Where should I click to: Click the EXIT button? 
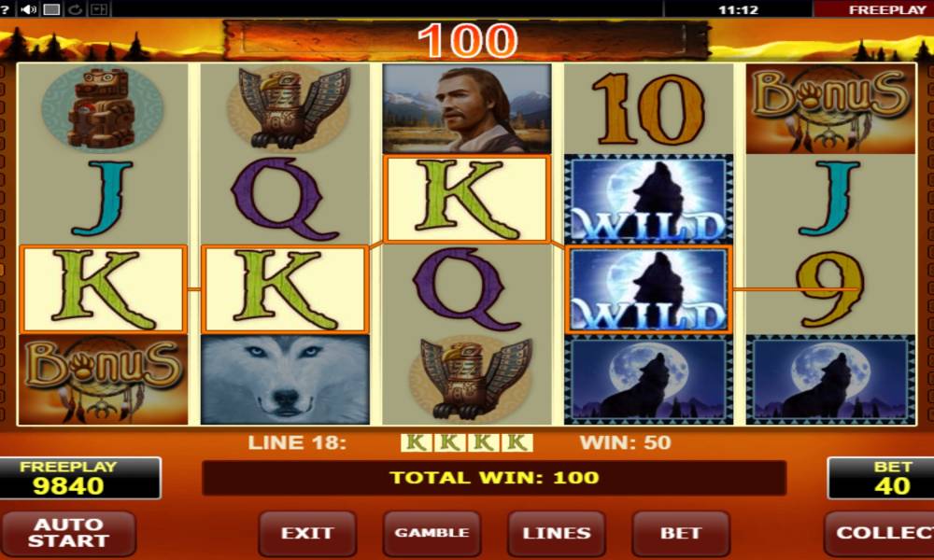tap(307, 533)
